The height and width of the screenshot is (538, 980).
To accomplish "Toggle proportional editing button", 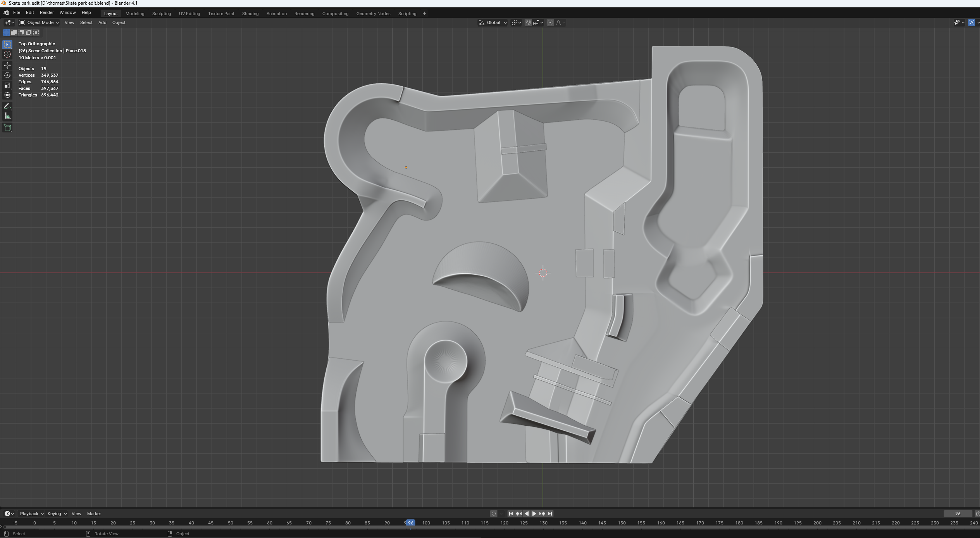I will coord(550,22).
